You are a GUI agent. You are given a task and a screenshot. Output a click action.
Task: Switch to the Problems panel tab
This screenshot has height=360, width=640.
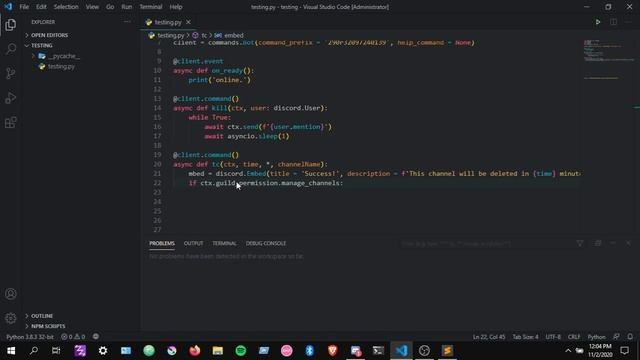(x=162, y=243)
